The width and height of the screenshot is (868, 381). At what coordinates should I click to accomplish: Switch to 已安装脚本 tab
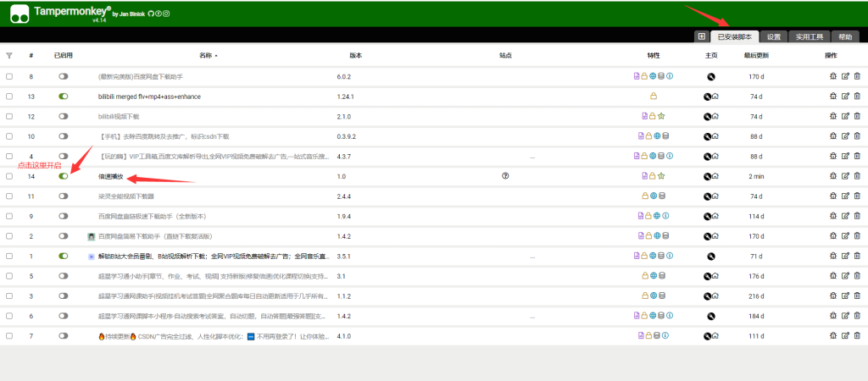click(x=735, y=37)
